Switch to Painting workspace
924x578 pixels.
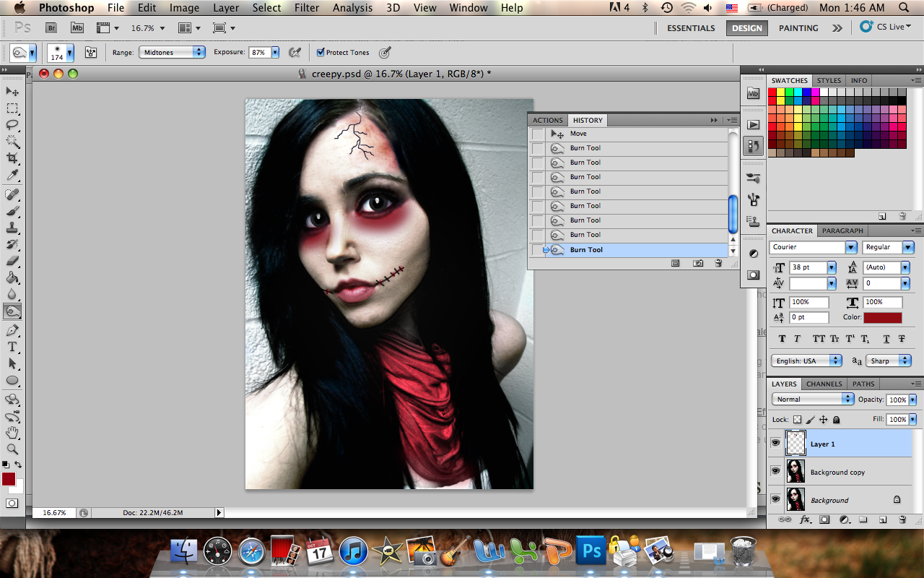coord(798,28)
